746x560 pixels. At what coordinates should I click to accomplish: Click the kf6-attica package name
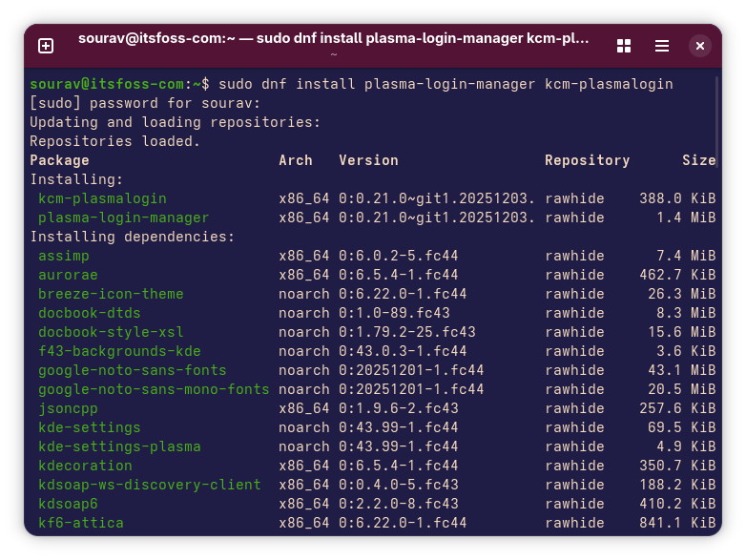pos(81,523)
